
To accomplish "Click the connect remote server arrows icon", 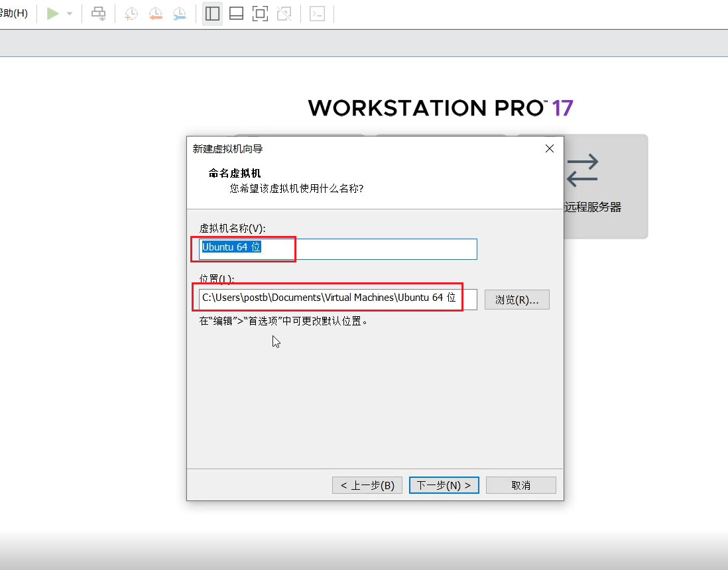I will click(583, 170).
